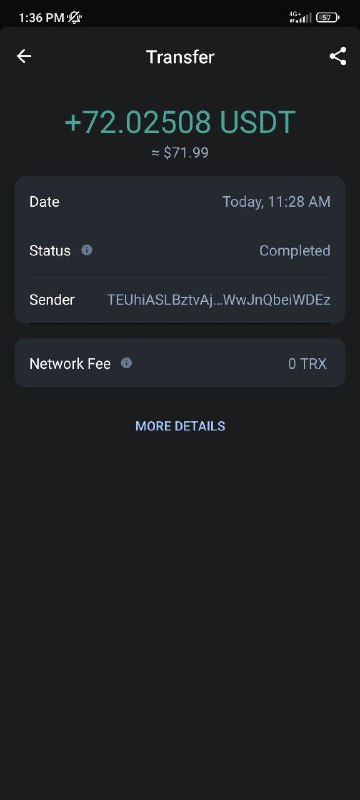Viewport: 360px width, 800px height.
Task: Select the sender address TEUhiASLBztvAj…
Action: click(x=219, y=299)
